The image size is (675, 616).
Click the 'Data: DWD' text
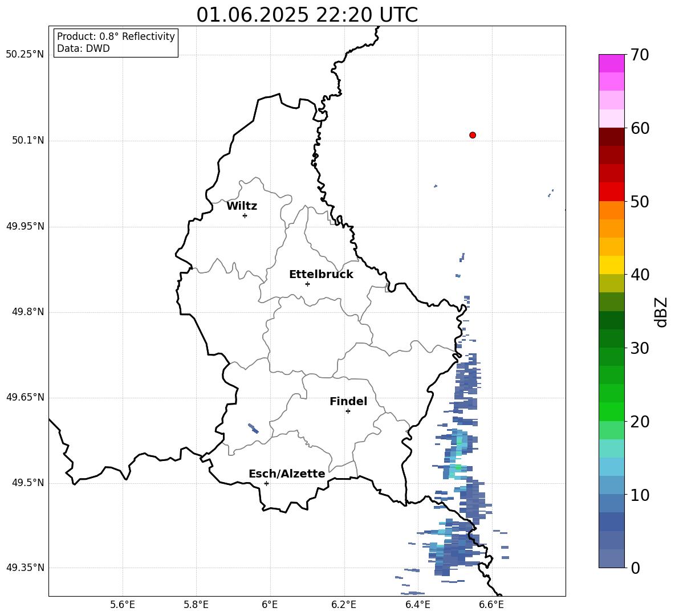click(x=83, y=48)
